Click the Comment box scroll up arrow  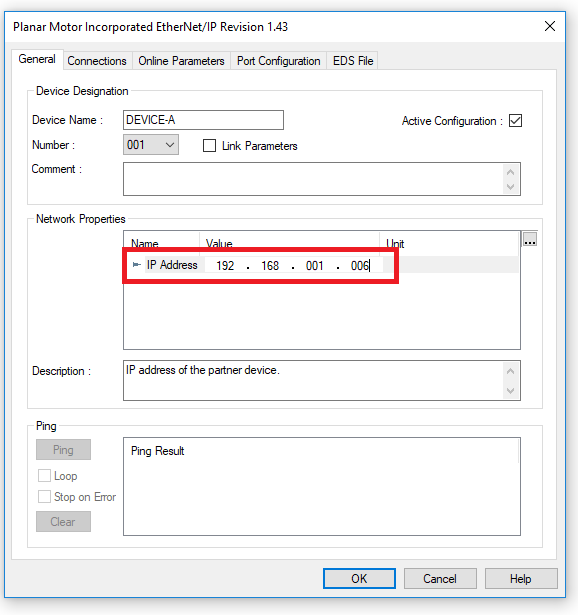click(510, 172)
